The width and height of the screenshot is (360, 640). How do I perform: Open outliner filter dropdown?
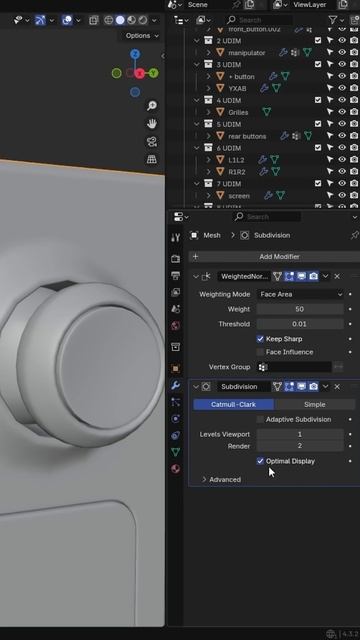(x=337, y=20)
